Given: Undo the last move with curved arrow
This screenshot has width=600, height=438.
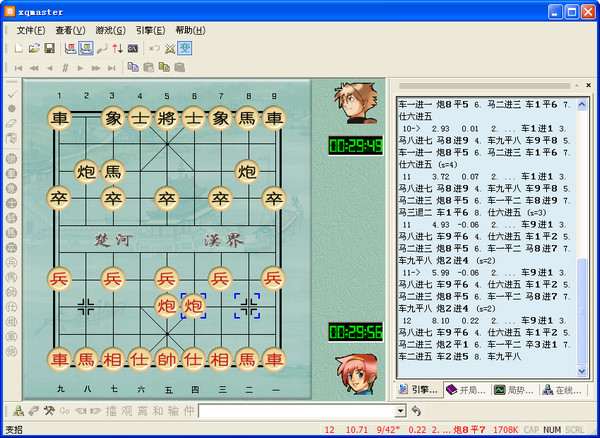Looking at the screenshot, I should 155,48.
